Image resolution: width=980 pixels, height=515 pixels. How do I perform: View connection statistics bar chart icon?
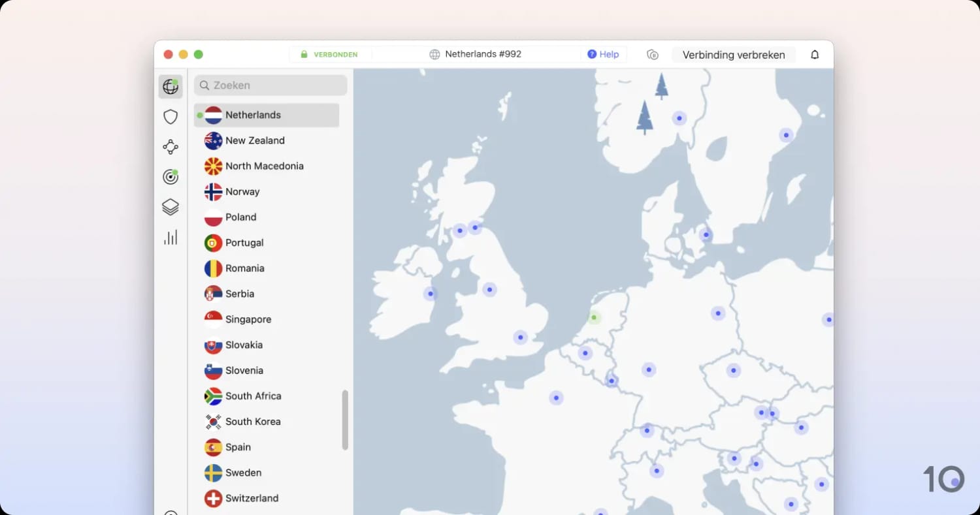coord(171,237)
